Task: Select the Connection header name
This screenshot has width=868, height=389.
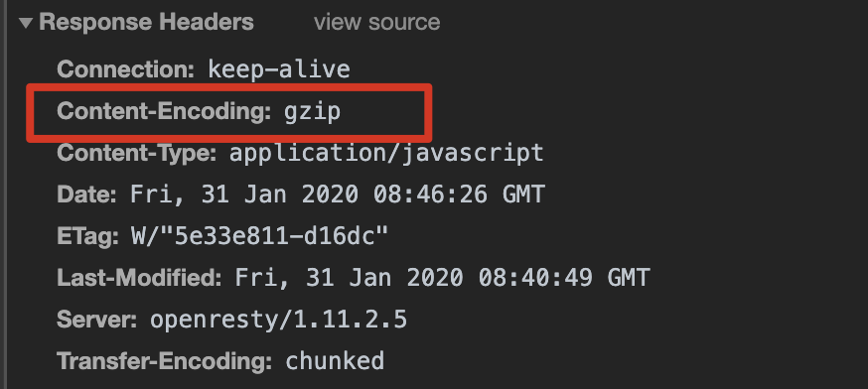Action: (126, 69)
